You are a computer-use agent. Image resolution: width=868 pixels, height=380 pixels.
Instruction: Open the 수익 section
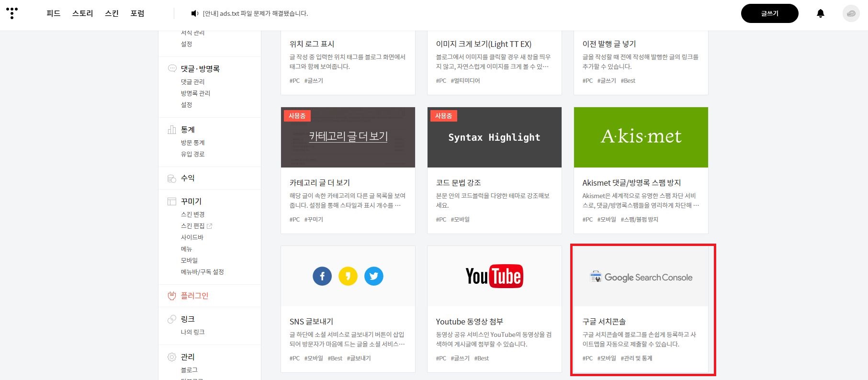[188, 178]
